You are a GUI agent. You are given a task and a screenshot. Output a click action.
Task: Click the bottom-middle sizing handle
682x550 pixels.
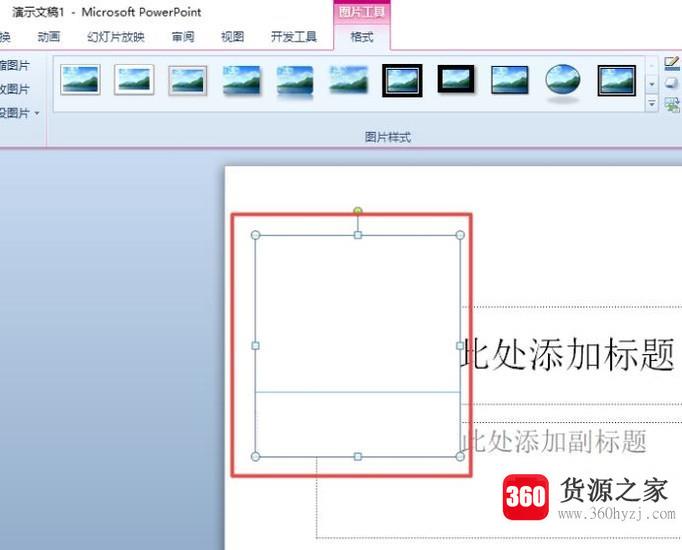pos(358,457)
